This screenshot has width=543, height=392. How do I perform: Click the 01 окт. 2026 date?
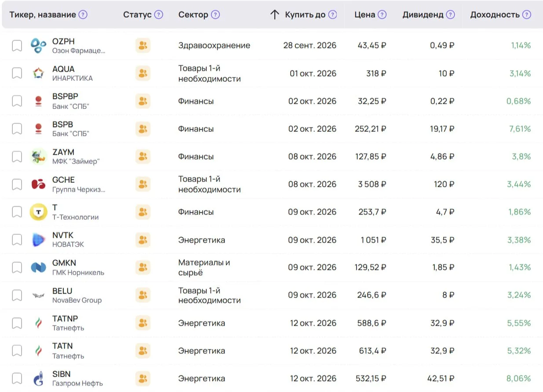(x=313, y=73)
